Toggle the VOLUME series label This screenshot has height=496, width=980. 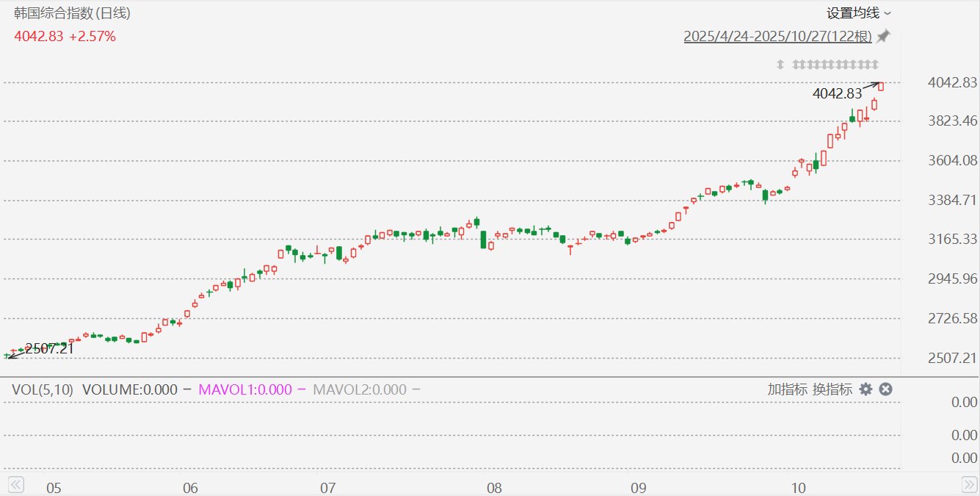pos(129,389)
